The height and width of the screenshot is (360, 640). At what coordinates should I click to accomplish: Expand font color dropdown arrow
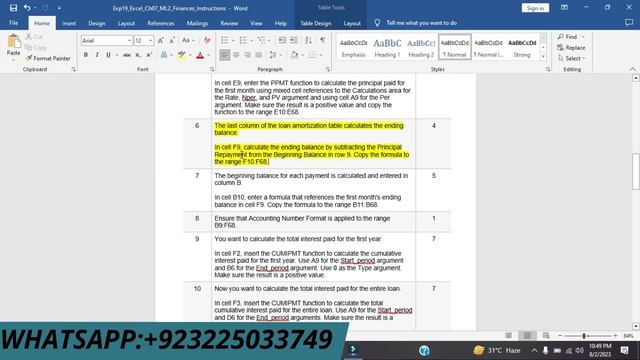tap(208, 55)
